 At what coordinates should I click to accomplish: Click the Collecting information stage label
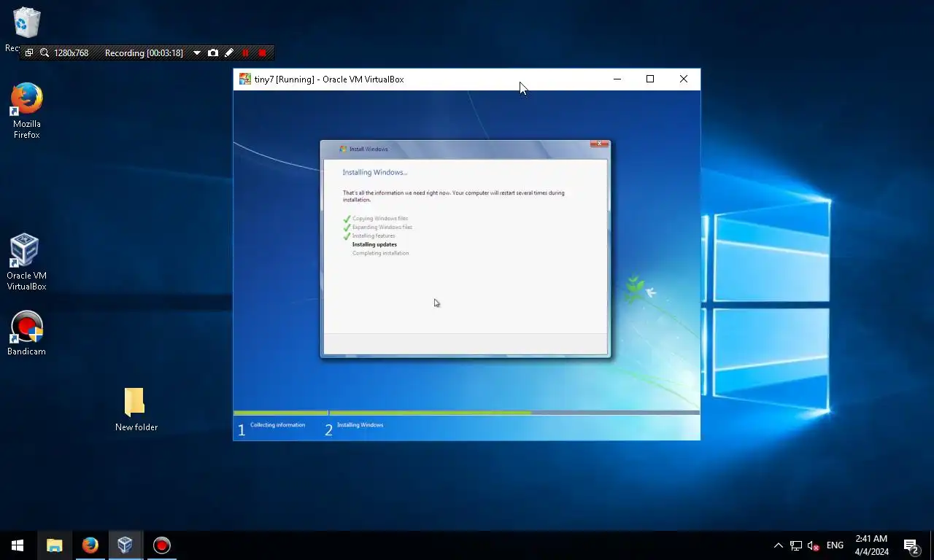[277, 424]
